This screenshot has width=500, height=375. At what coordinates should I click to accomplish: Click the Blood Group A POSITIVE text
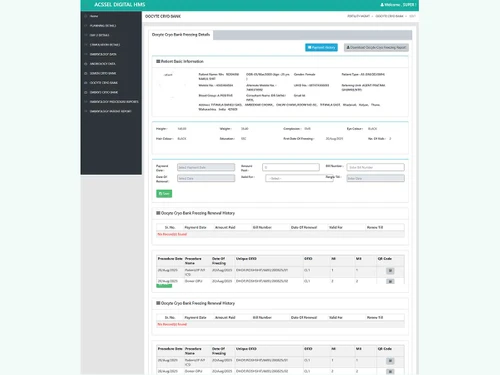[x=216, y=96]
